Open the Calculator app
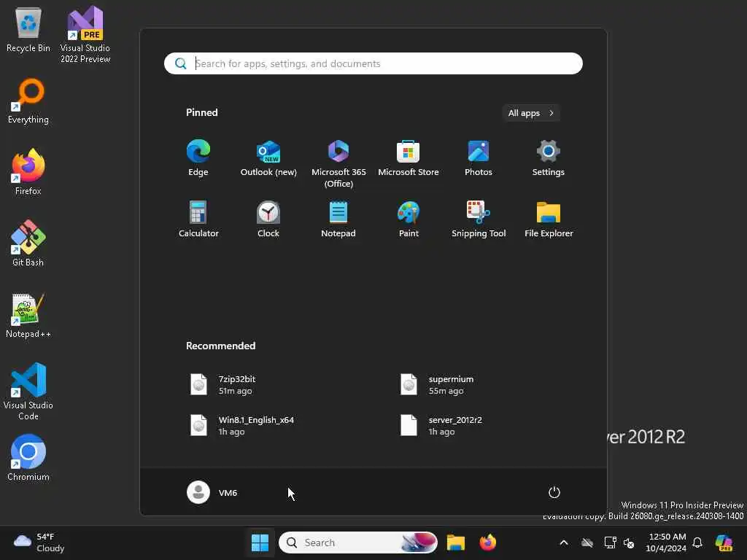This screenshot has height=560, width=747. (198, 219)
